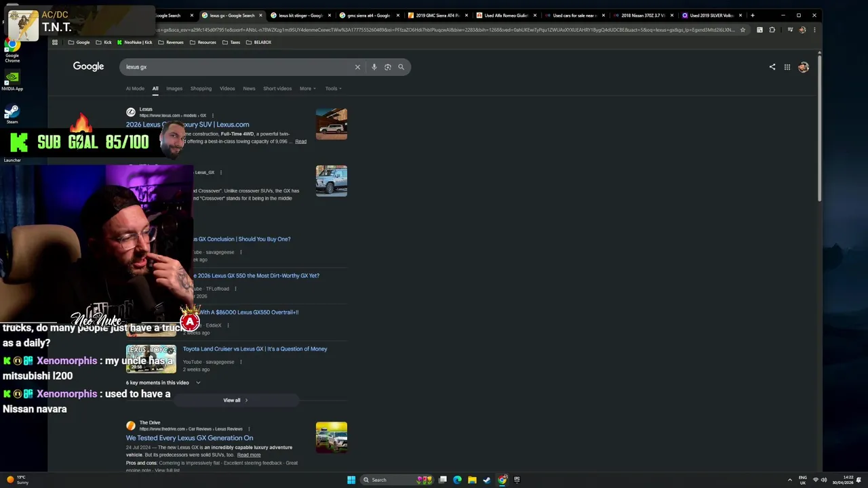Open the Resources bookmark folder
The image size is (868, 488).
tap(203, 42)
